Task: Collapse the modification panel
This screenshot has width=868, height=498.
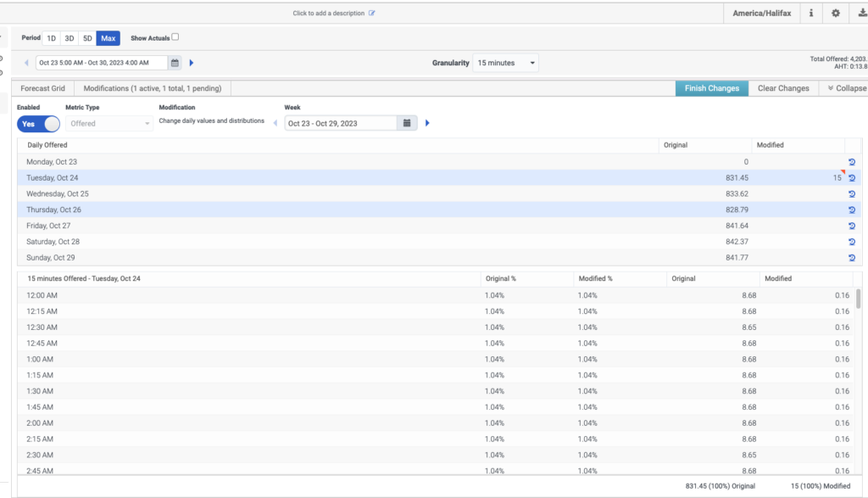Action: [x=847, y=88]
